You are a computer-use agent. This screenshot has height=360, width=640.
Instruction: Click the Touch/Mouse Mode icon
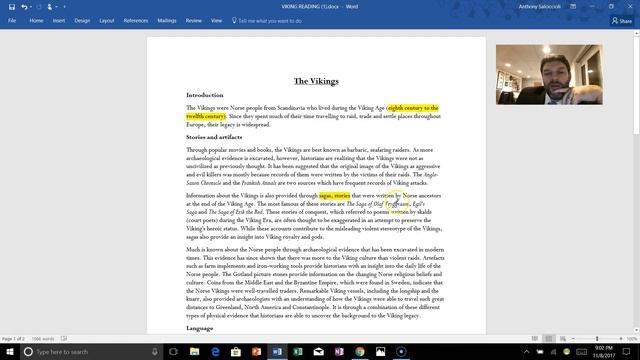click(x=49, y=7)
